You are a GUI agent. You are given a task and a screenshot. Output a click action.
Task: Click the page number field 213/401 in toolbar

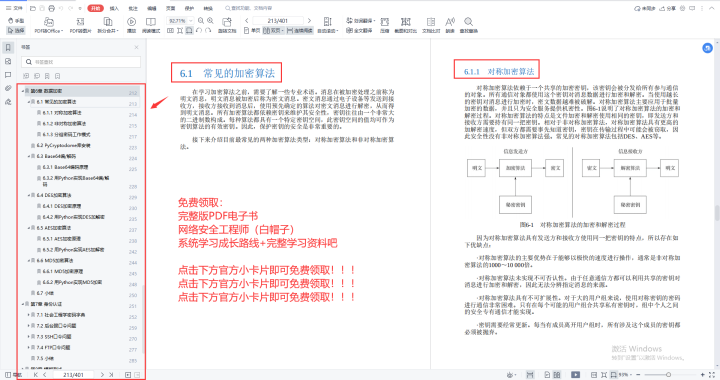[x=278, y=21]
